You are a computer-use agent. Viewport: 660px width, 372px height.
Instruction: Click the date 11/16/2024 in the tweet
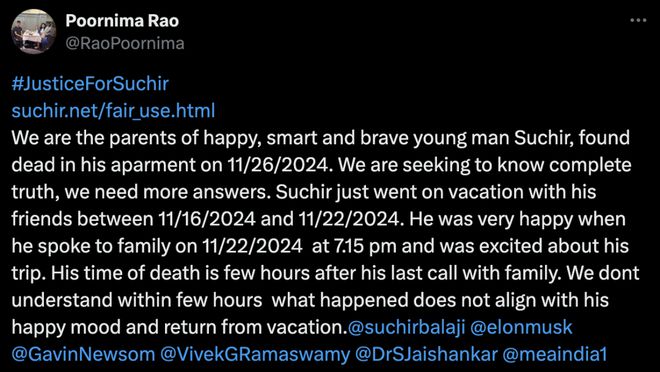(x=208, y=219)
